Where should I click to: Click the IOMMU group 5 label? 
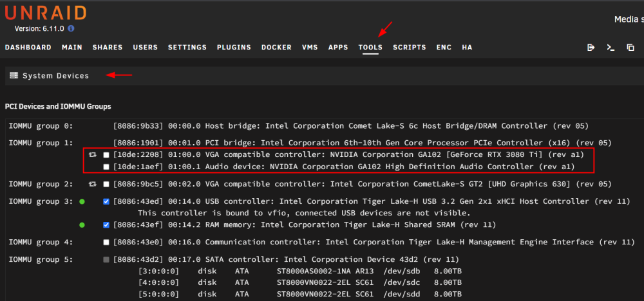click(41, 260)
